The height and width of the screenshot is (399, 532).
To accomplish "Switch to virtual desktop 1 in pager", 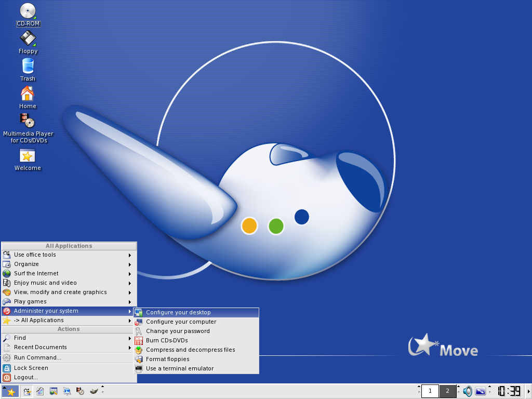I will pos(430,391).
